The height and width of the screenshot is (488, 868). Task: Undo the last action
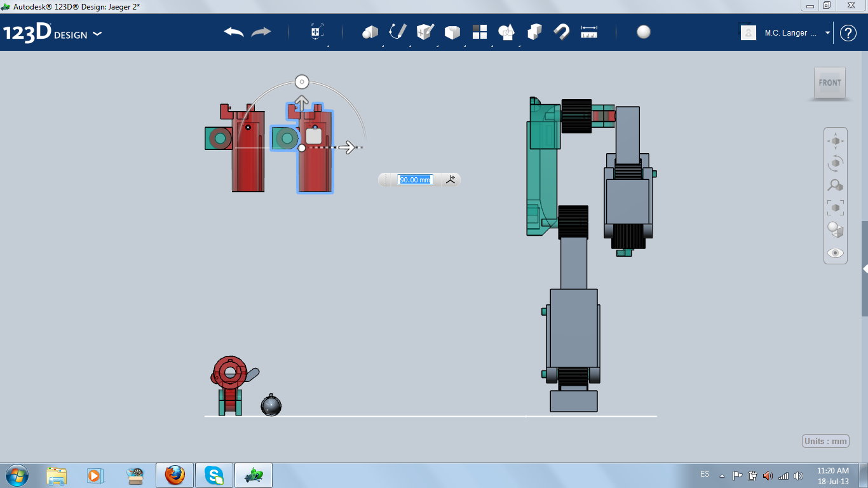(x=234, y=32)
